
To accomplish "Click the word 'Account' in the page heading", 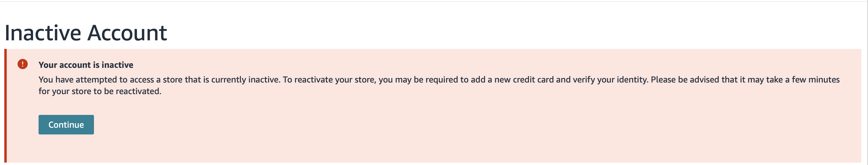I will 127,33.
